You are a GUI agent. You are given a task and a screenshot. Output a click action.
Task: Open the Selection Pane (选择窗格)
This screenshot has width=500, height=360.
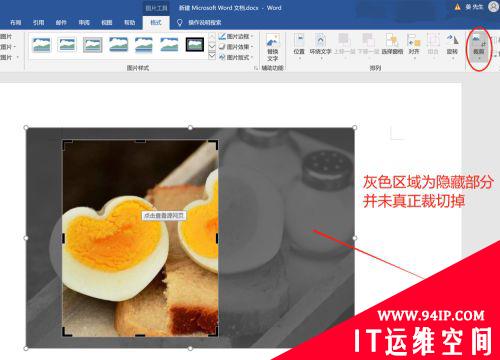click(392, 44)
